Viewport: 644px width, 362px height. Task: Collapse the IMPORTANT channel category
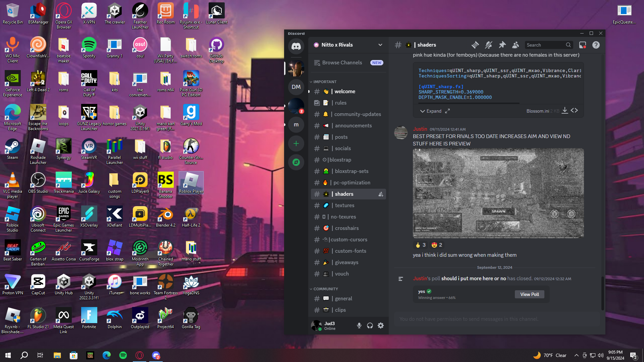(324, 82)
